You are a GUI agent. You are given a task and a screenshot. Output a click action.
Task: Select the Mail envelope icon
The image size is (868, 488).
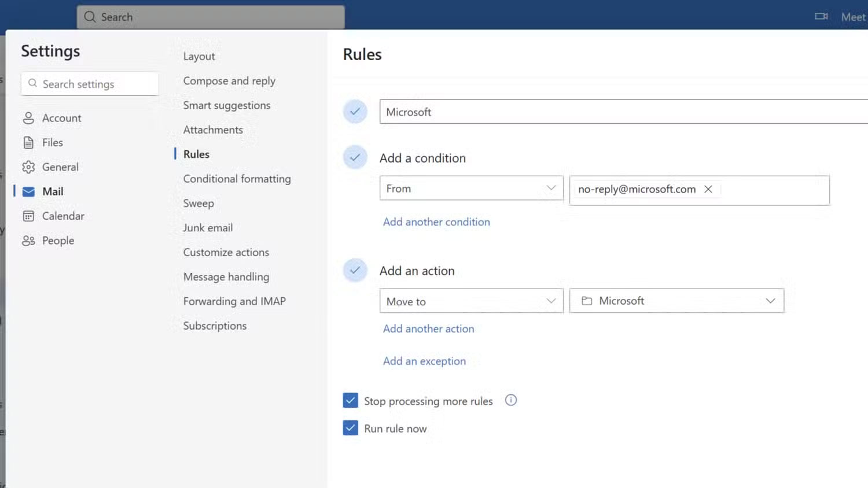28,191
